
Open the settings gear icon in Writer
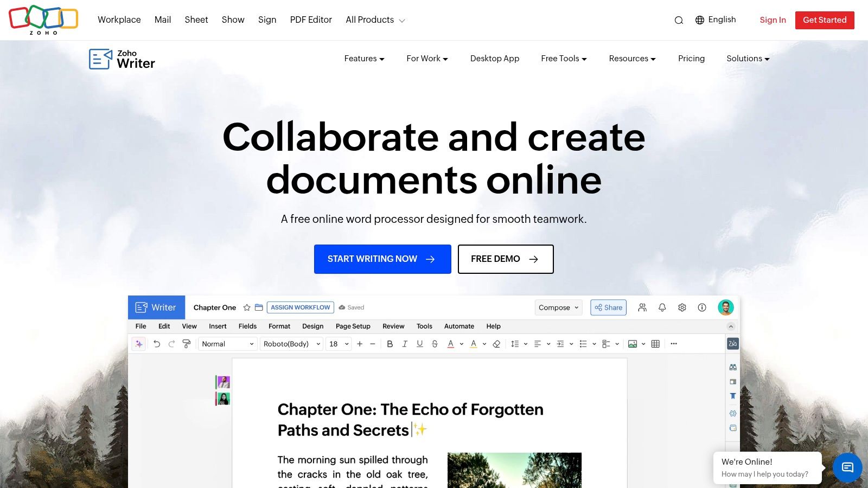tap(682, 307)
